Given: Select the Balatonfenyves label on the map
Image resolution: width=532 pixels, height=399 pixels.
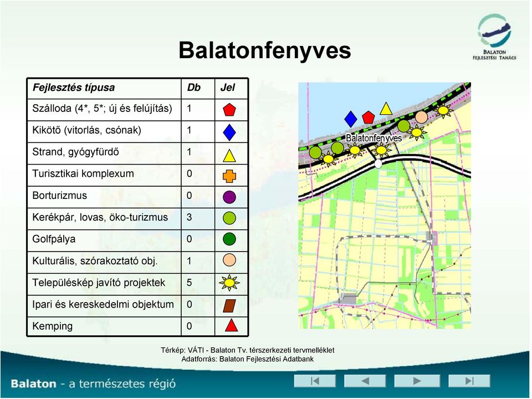Looking at the screenshot, I should [374, 138].
